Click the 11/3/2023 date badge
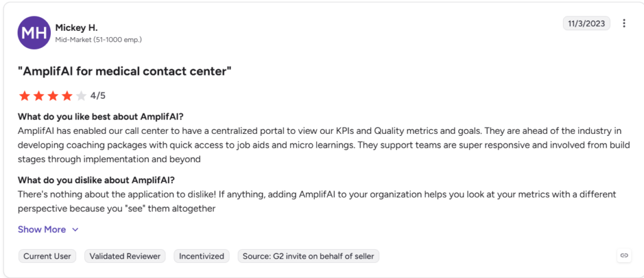This screenshot has width=644, height=278. pyautogui.click(x=587, y=23)
